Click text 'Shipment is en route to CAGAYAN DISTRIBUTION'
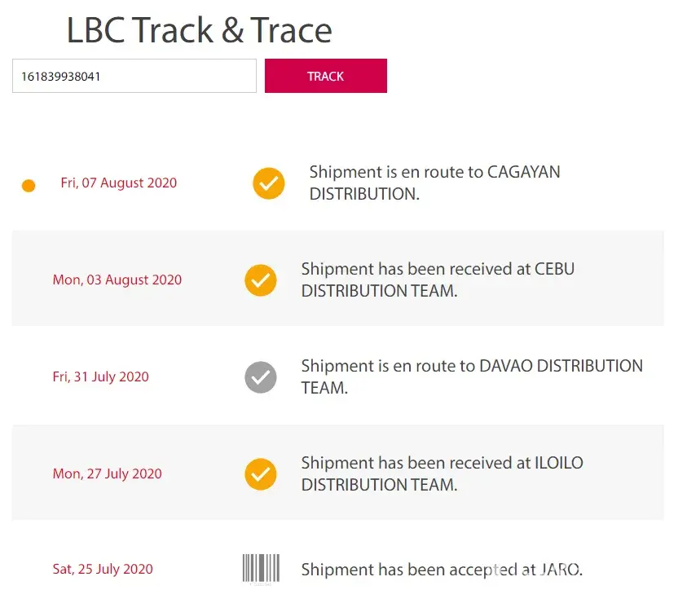 click(x=435, y=183)
